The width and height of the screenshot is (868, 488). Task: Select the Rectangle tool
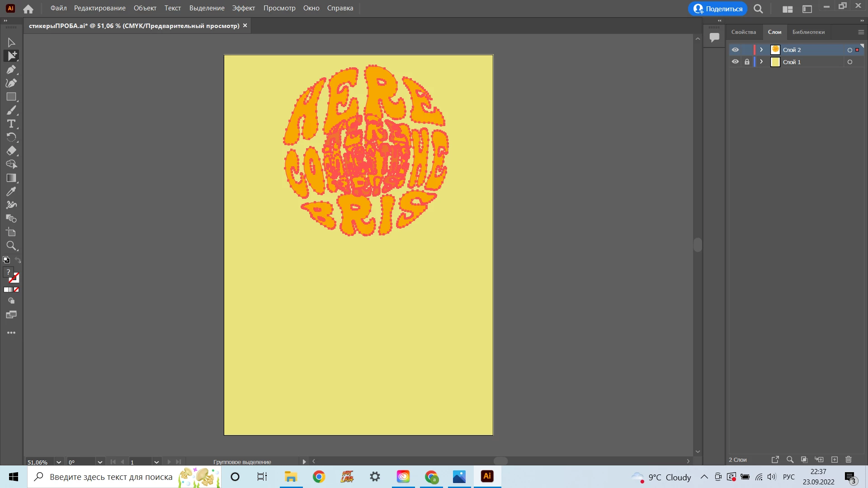[11, 97]
